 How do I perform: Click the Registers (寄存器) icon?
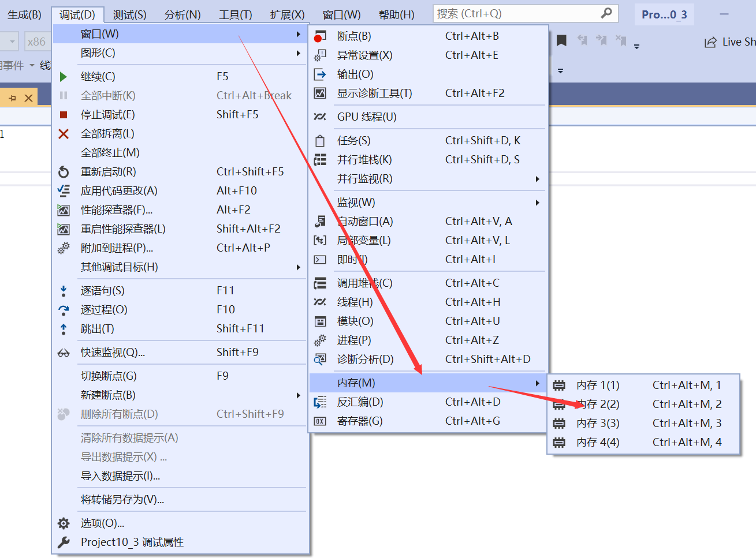coord(319,421)
